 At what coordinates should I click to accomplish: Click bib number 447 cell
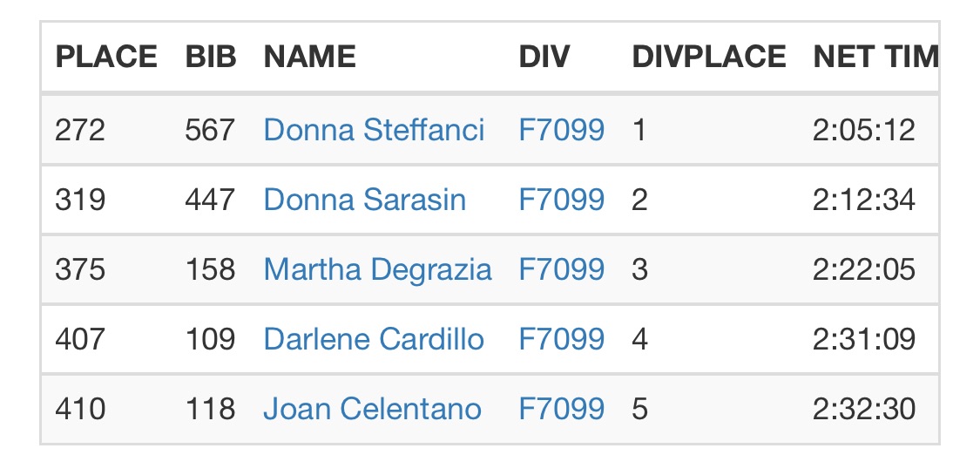pos(210,200)
